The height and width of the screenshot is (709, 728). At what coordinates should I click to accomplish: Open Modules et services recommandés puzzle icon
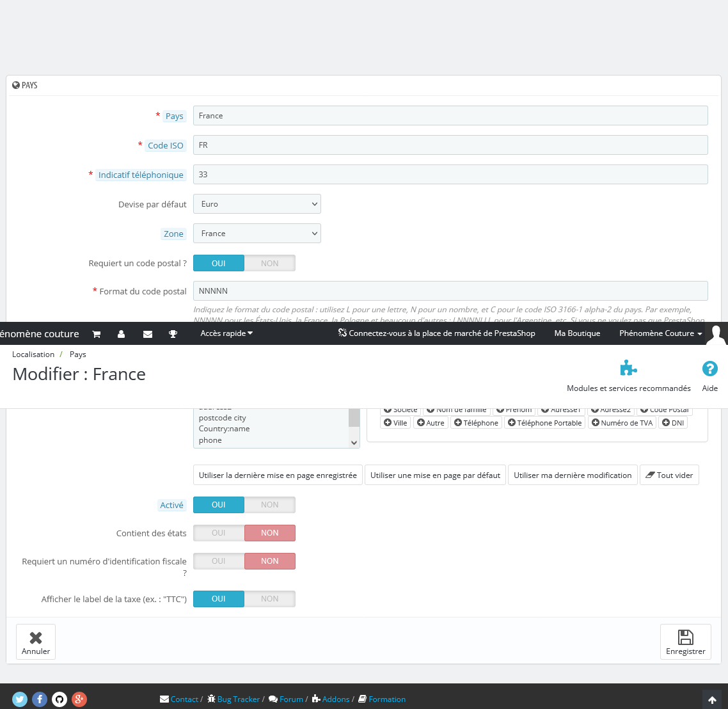coord(629,369)
